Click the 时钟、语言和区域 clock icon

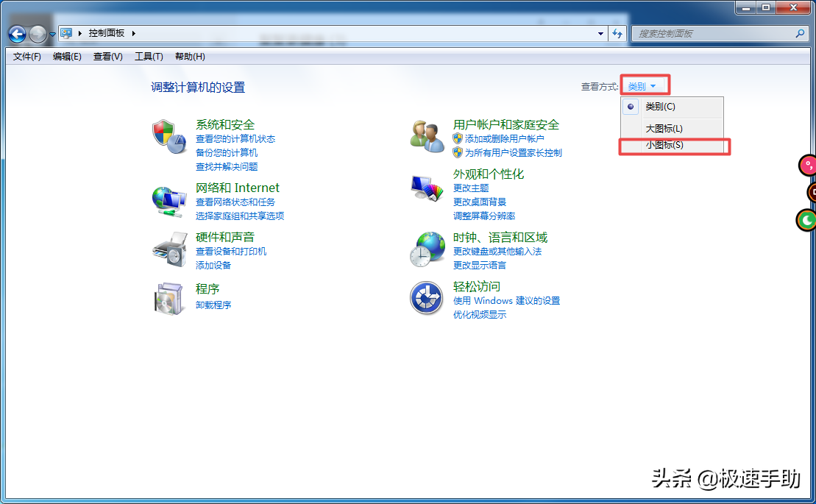(x=427, y=249)
